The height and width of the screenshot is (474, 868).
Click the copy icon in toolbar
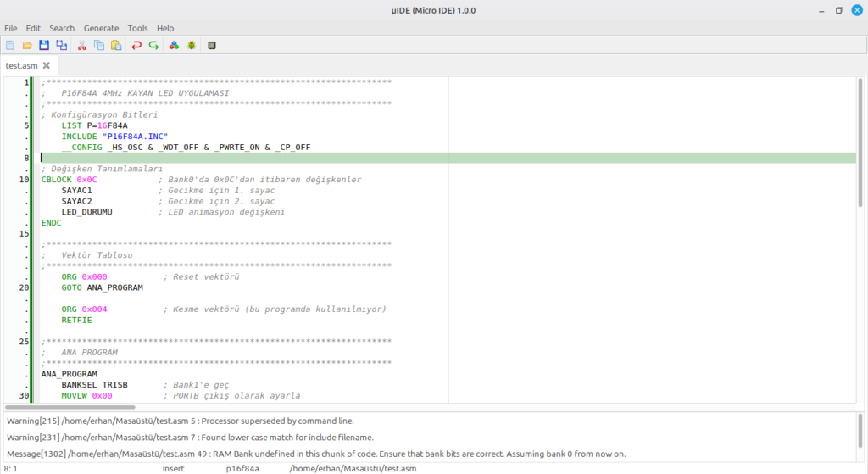pos(99,45)
